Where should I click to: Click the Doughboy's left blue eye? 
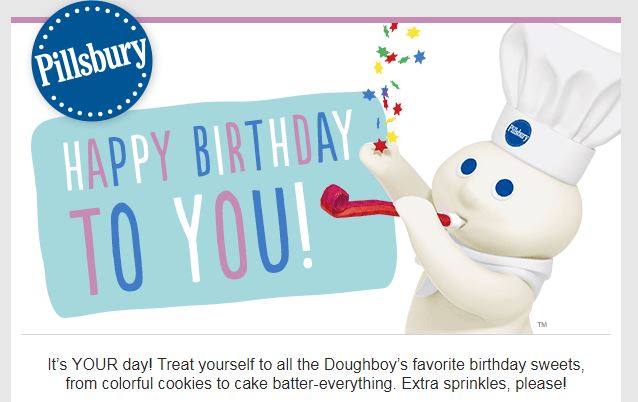pos(468,167)
